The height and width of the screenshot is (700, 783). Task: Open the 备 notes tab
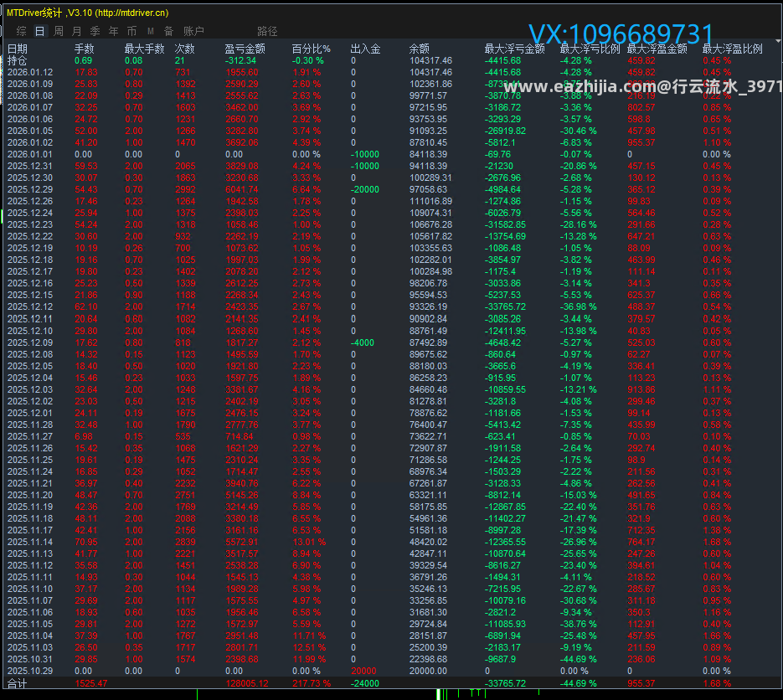coord(169,32)
